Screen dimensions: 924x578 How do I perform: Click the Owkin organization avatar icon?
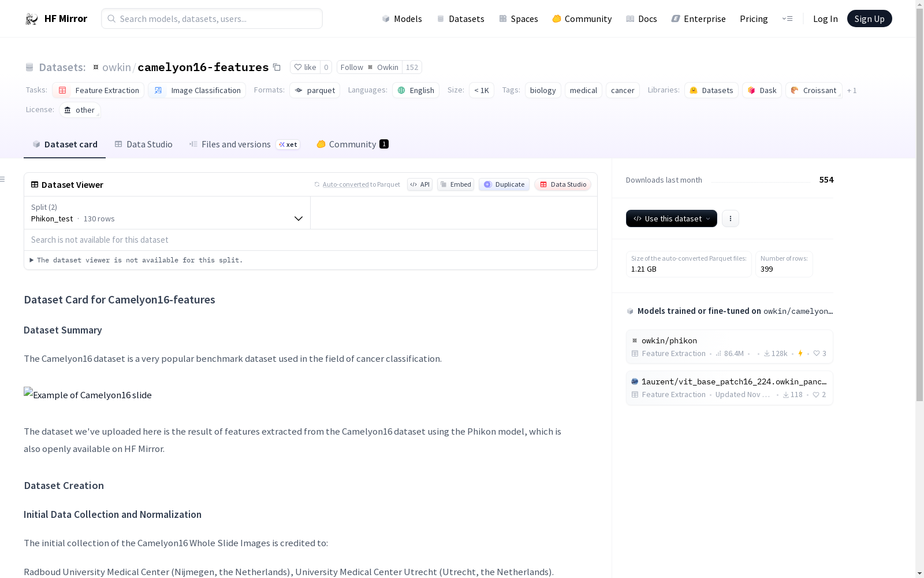pyautogui.click(x=370, y=67)
